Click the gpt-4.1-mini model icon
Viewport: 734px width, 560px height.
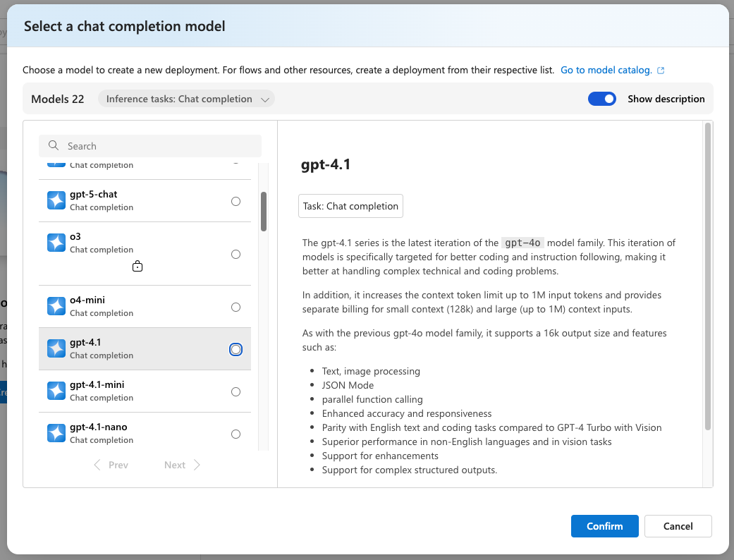[x=56, y=391]
